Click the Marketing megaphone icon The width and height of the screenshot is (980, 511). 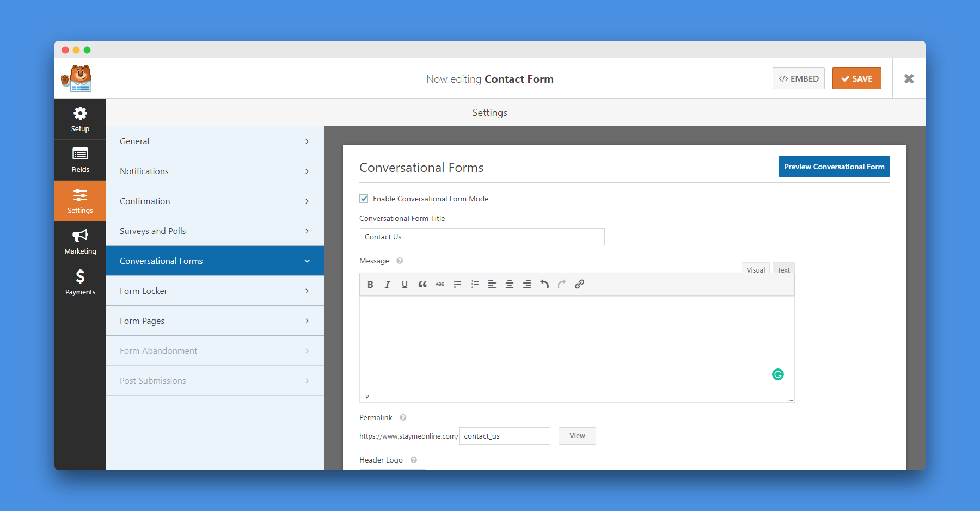pyautogui.click(x=80, y=241)
